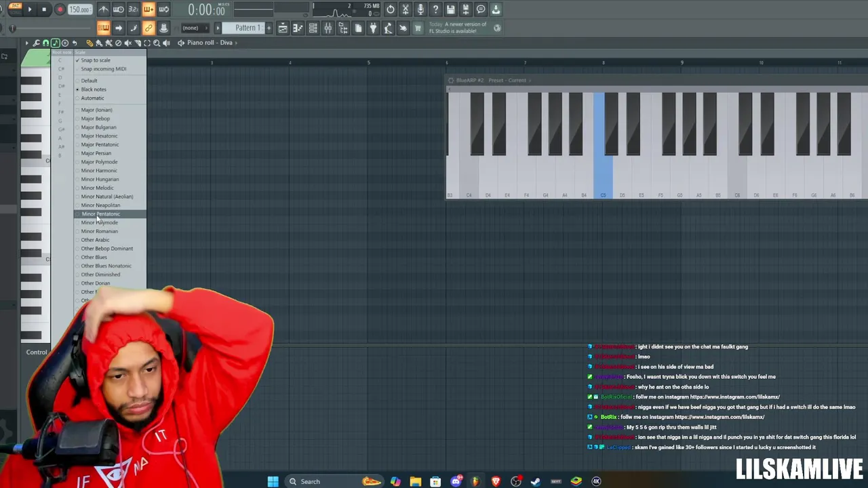Toggle the link icon in toolbar
The width and height of the screenshot is (868, 488).
pyautogui.click(x=149, y=28)
